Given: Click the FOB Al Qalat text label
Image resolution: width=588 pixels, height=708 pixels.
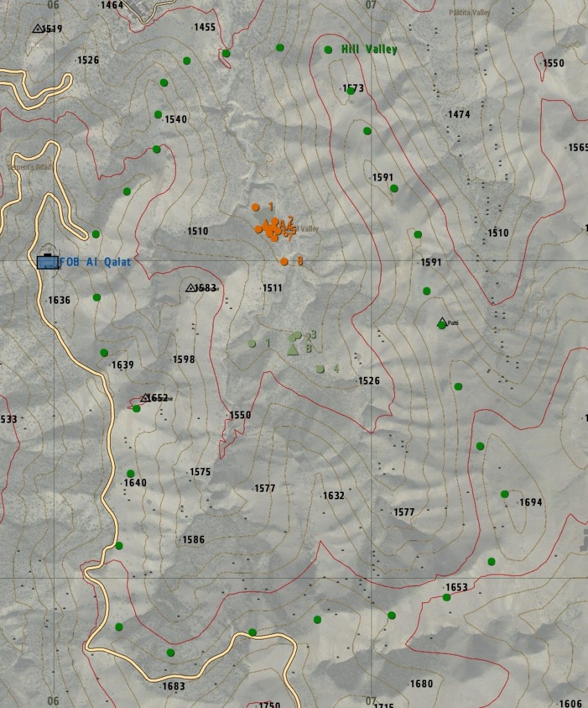Looking at the screenshot, I should [95, 262].
